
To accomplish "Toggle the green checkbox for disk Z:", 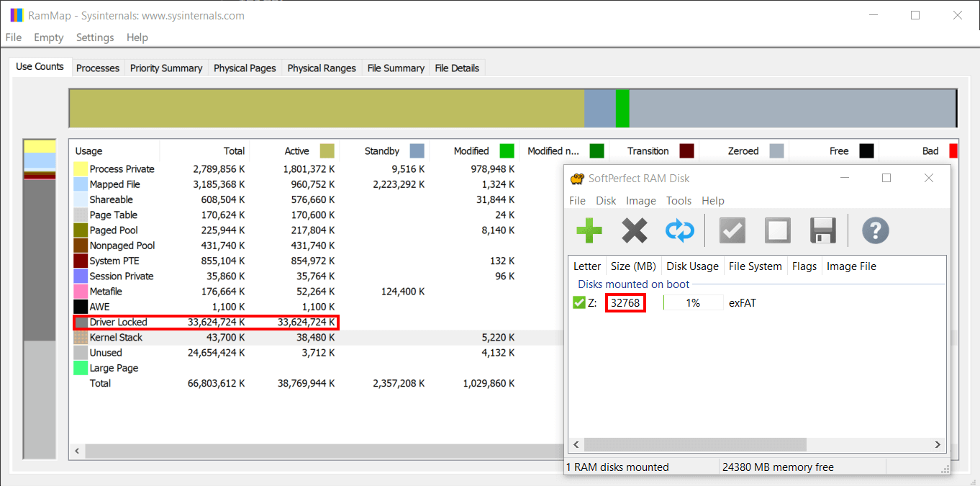I will 579,303.
